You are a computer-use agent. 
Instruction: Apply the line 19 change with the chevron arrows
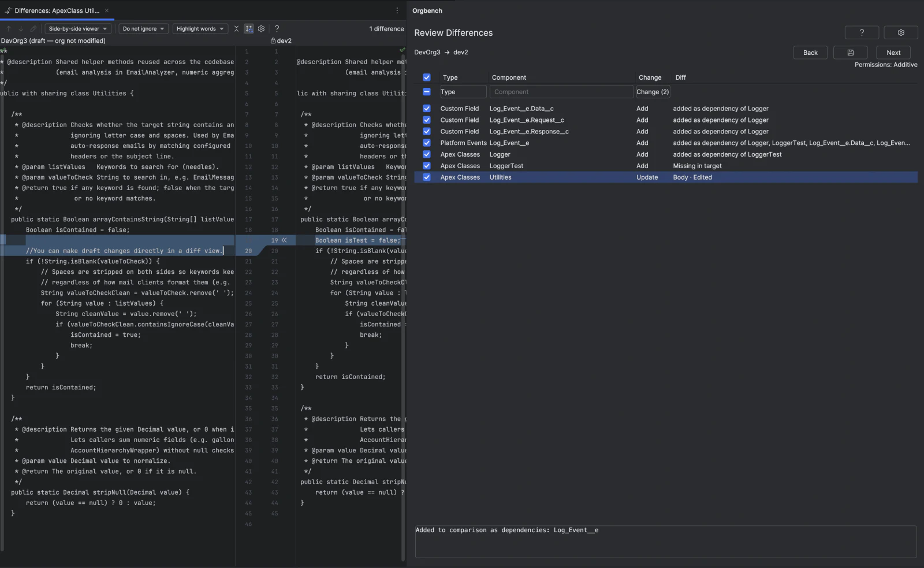[284, 240]
